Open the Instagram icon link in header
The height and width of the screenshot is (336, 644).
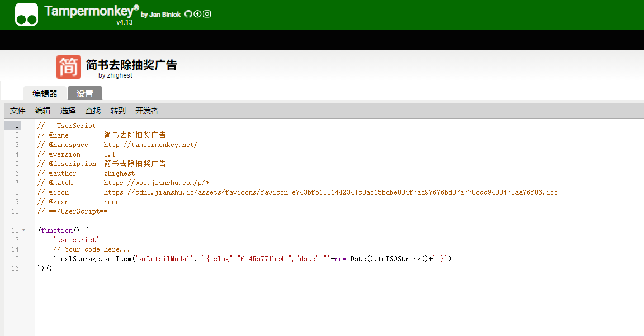tap(207, 14)
